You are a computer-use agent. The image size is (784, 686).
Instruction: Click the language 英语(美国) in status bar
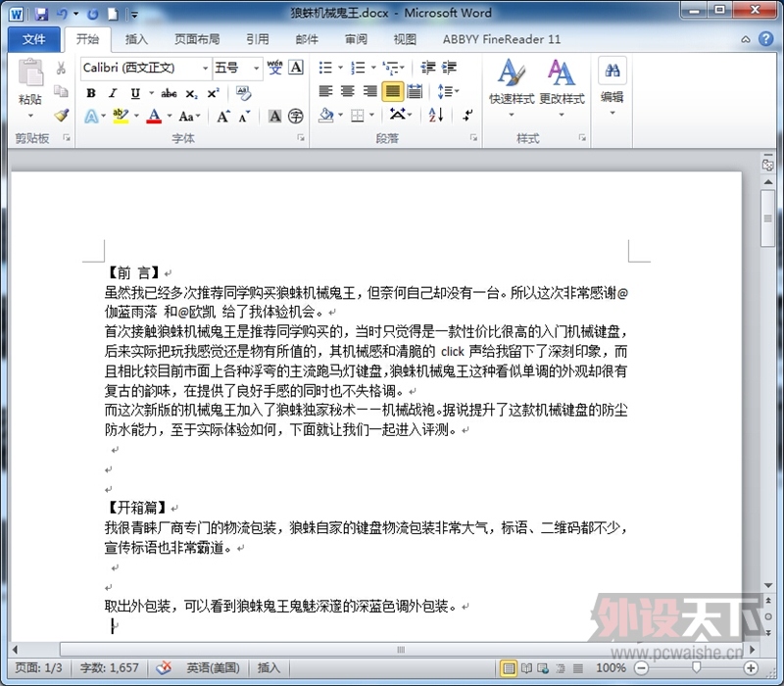[213, 668]
